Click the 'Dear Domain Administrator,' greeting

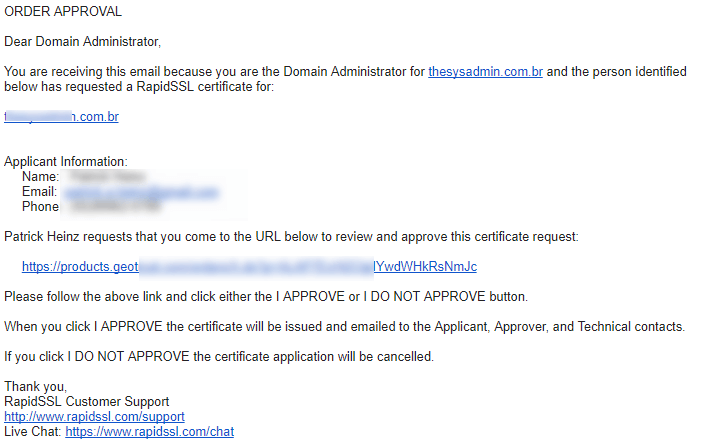click(x=83, y=42)
